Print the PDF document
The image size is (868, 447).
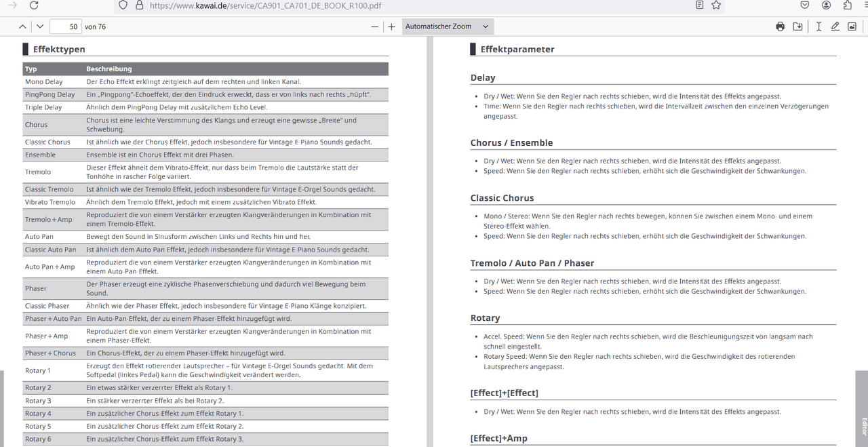780,26
